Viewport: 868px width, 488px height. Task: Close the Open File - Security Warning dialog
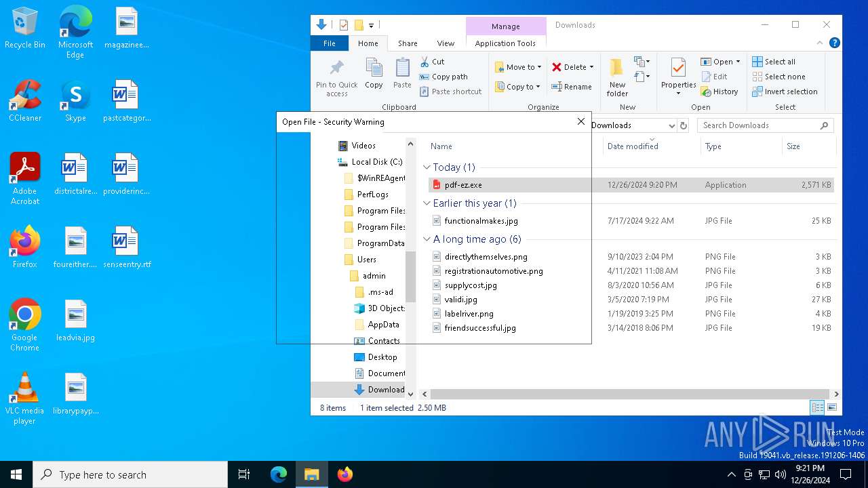pos(580,121)
